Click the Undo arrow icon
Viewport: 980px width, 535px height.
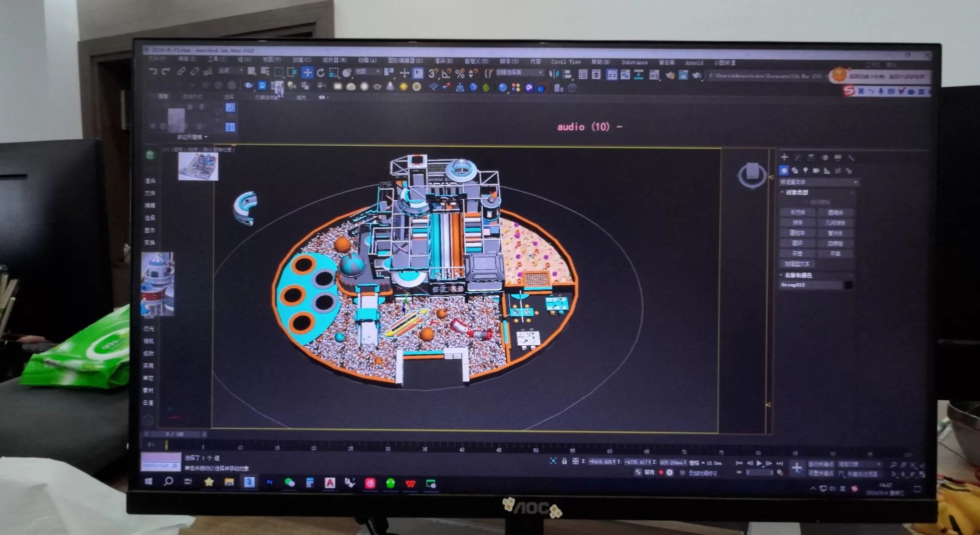pos(153,72)
